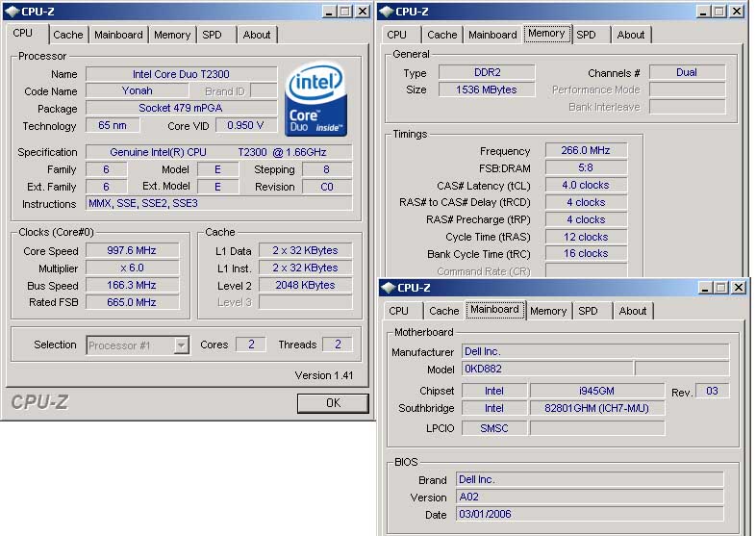Click the BIOS Version A02 field

(590, 497)
